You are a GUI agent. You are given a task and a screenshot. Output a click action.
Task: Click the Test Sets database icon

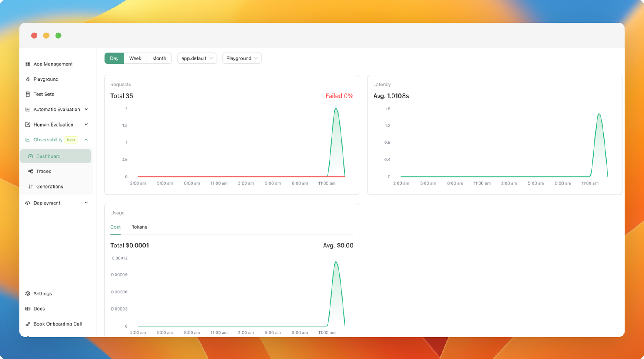[x=28, y=94]
